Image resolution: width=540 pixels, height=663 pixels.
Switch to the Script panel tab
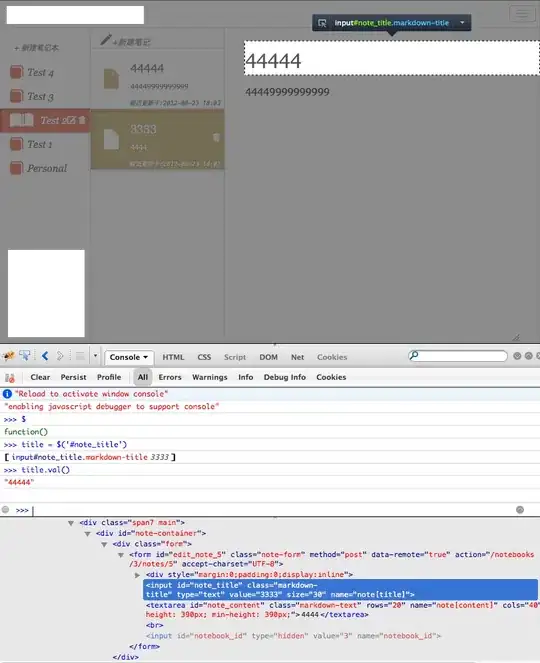coord(235,357)
